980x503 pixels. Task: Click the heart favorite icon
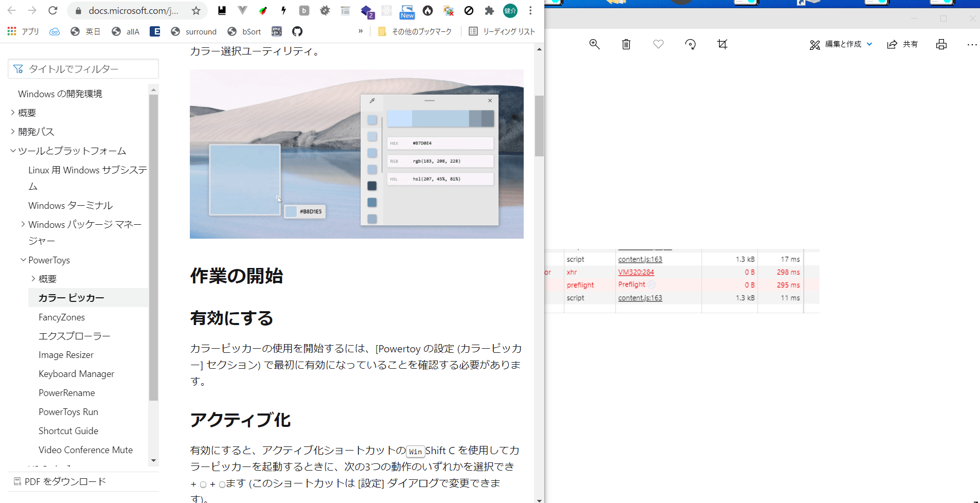click(658, 44)
